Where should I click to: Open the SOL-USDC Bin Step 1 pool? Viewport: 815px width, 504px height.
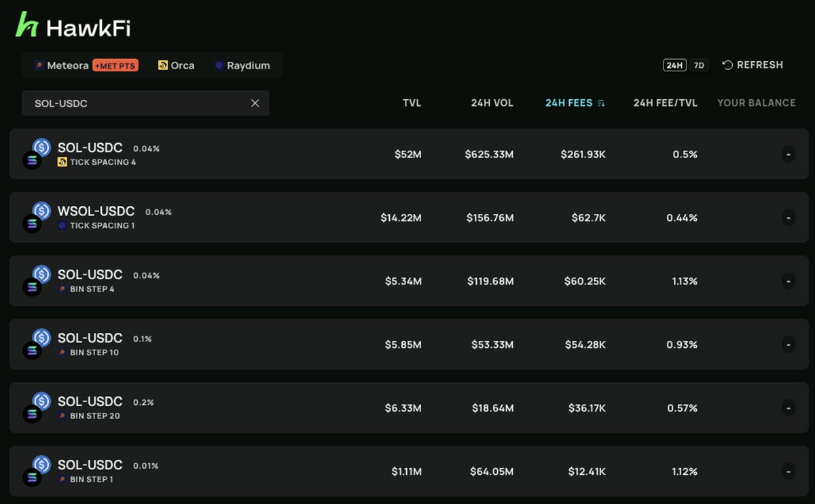[x=409, y=471]
